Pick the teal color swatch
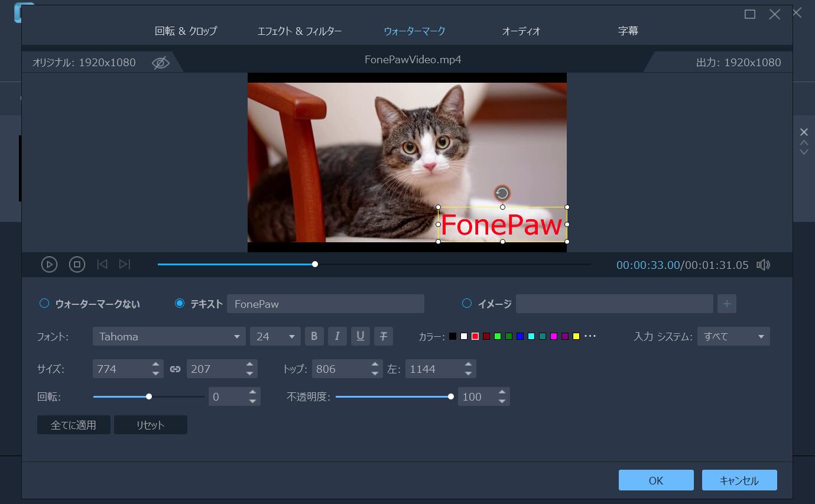The image size is (815, 504). tap(543, 336)
